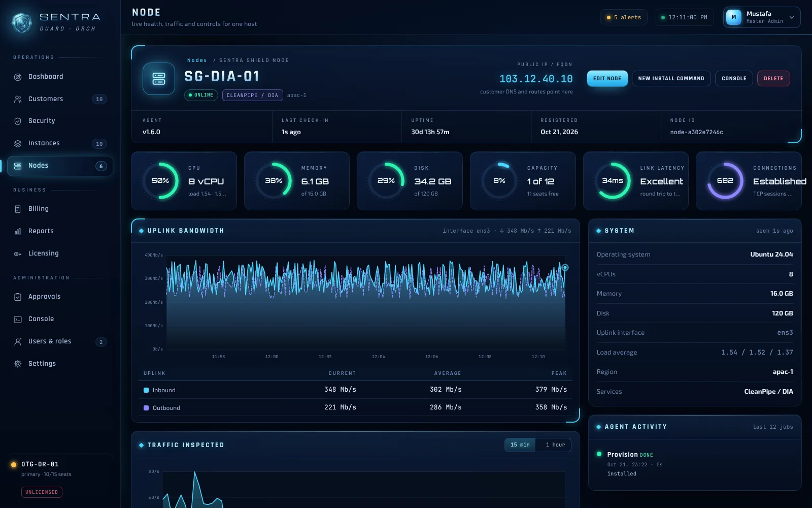Open Dashboard via its sidebar icon

click(x=18, y=77)
